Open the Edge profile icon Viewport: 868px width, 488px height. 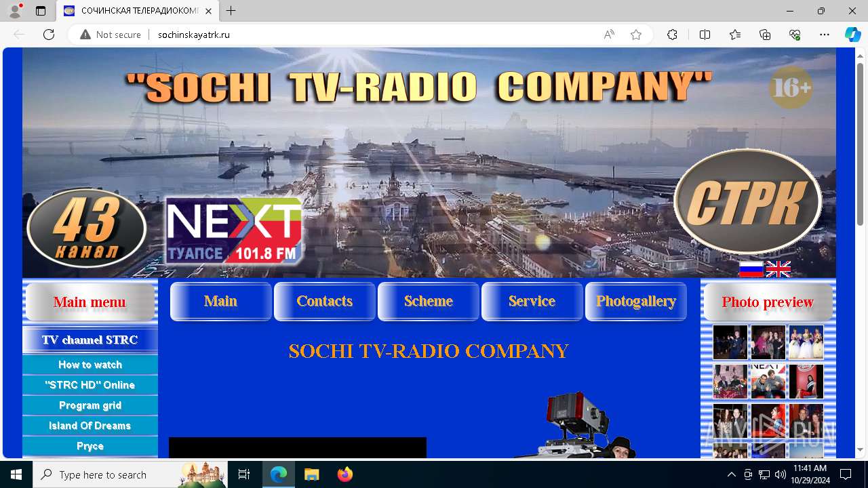pyautogui.click(x=15, y=11)
